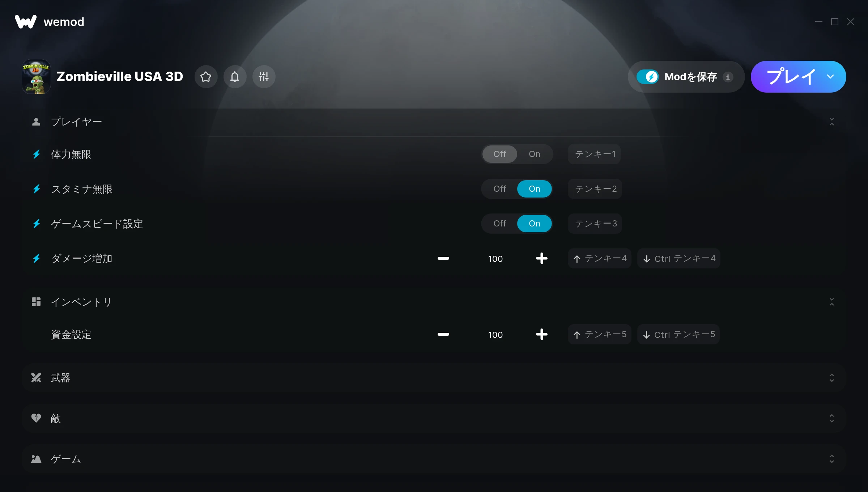Edit the テンキー1 hotkey binding
The width and height of the screenshot is (868, 492).
[595, 154]
